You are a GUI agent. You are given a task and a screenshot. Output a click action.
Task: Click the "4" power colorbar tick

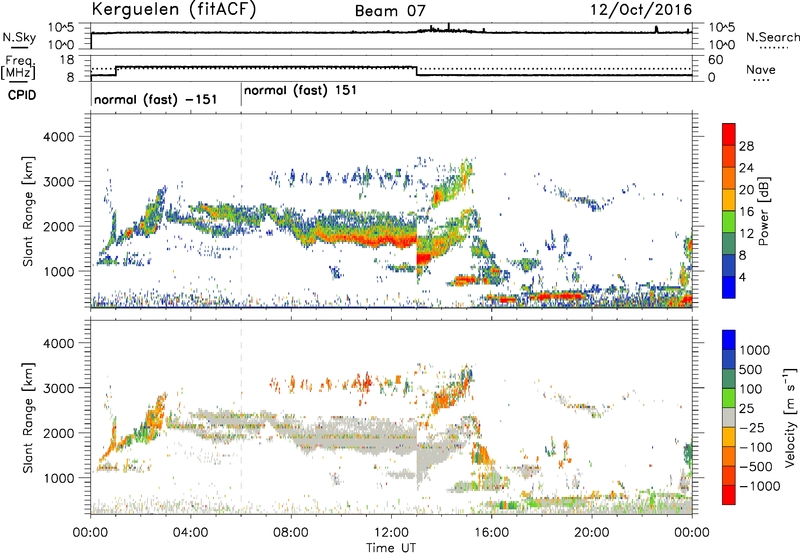click(x=742, y=278)
